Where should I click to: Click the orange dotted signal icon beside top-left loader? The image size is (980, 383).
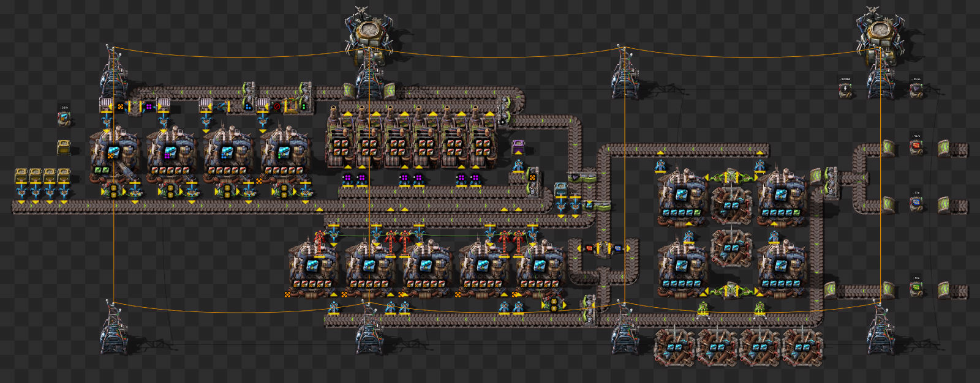pos(121,106)
